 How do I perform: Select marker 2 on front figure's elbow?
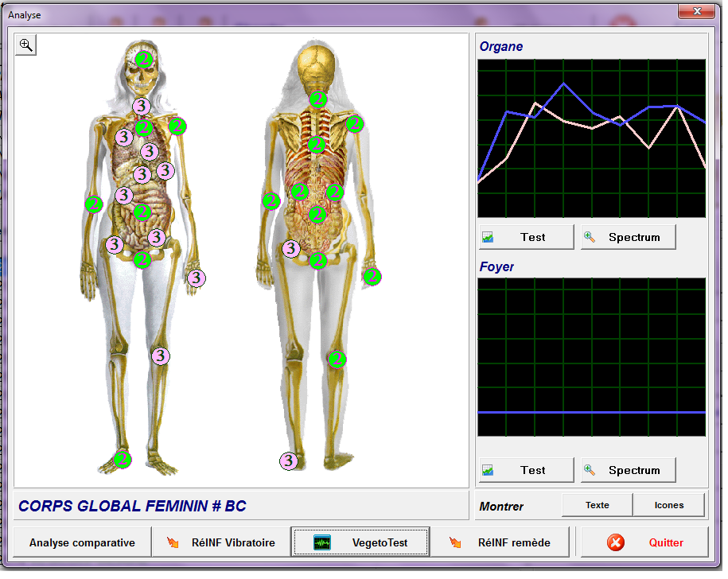(x=94, y=204)
